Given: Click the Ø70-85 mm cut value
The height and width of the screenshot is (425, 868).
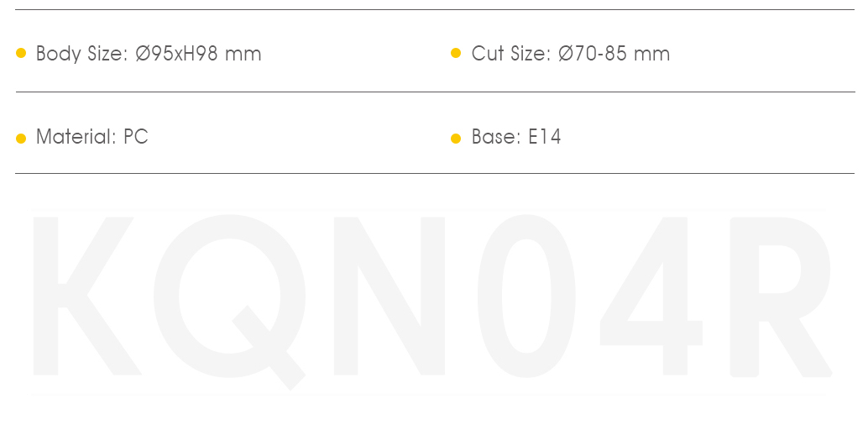Looking at the screenshot, I should (x=614, y=54).
